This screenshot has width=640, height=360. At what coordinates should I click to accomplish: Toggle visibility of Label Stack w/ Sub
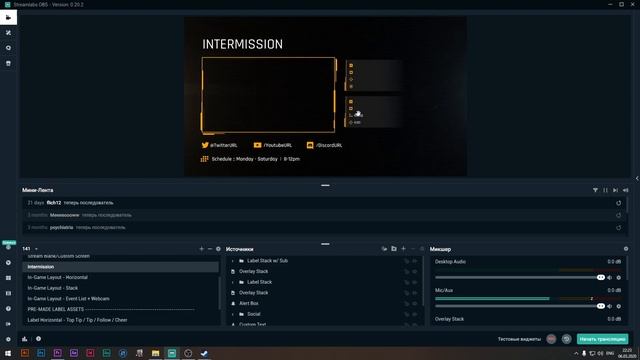click(x=415, y=261)
